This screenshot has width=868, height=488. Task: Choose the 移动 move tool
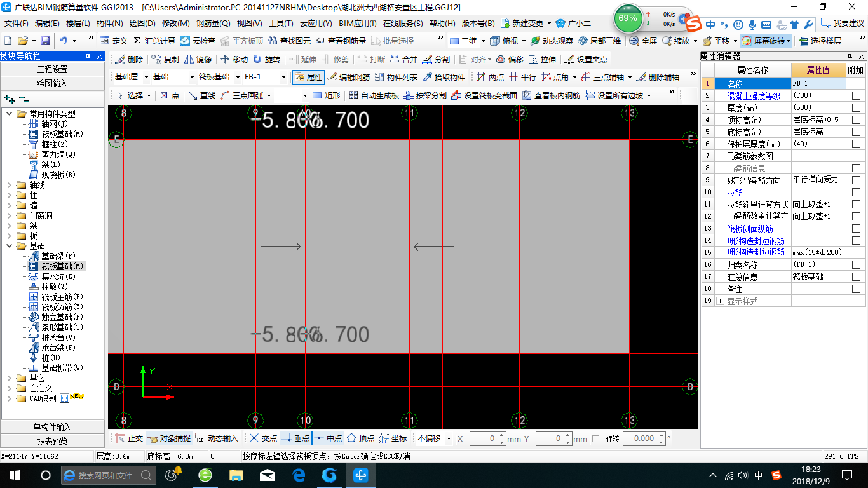[x=234, y=59]
